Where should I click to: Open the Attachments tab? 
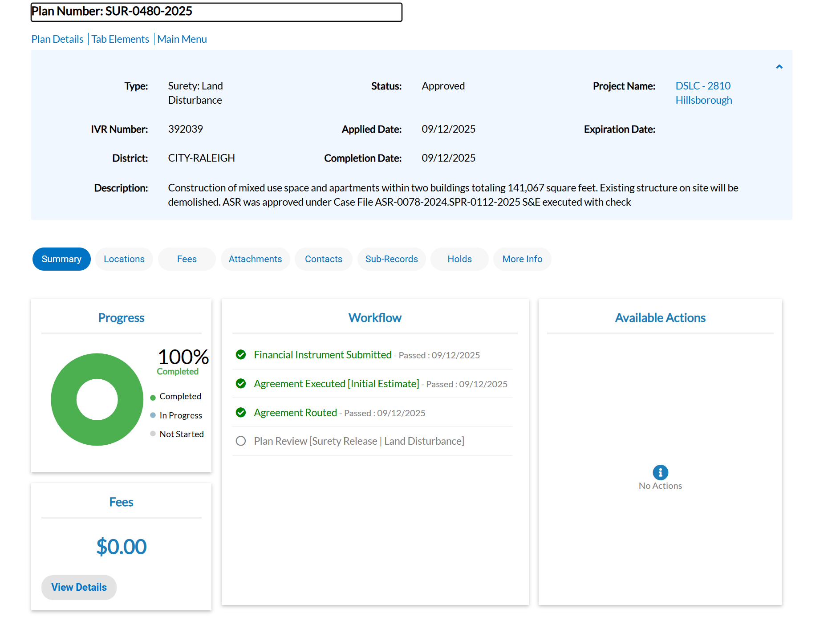255,259
